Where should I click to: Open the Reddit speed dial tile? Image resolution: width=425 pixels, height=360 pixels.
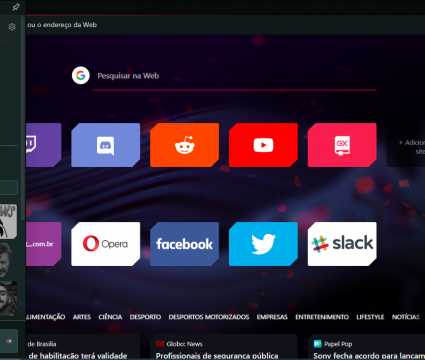tap(184, 145)
